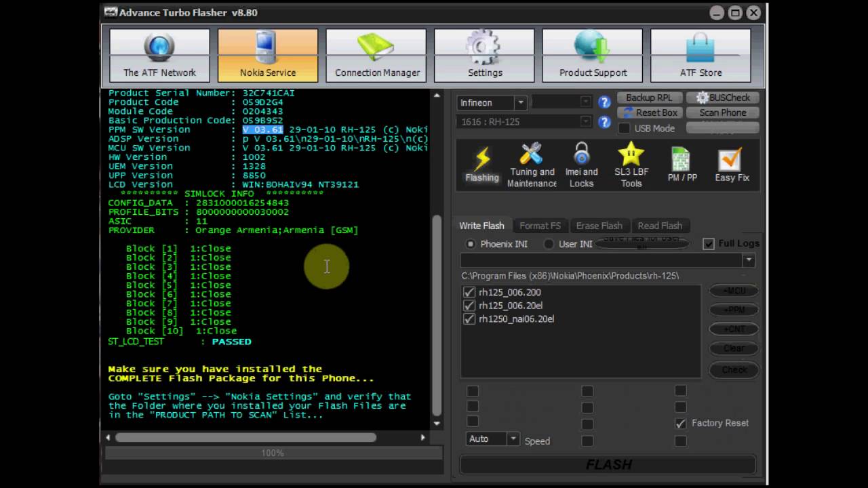Enable USB Mode checkbox
The width and height of the screenshot is (868, 488).
click(x=625, y=128)
